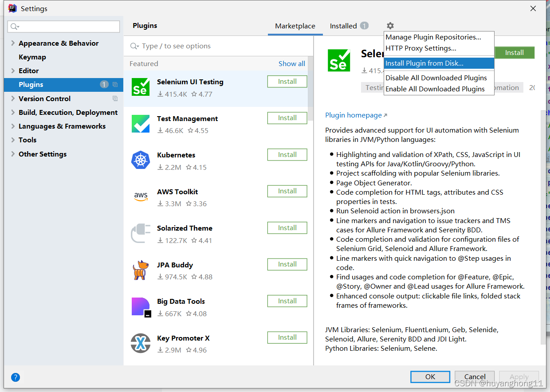
Task: Click the green Install button in details pane
Action: [x=515, y=53]
